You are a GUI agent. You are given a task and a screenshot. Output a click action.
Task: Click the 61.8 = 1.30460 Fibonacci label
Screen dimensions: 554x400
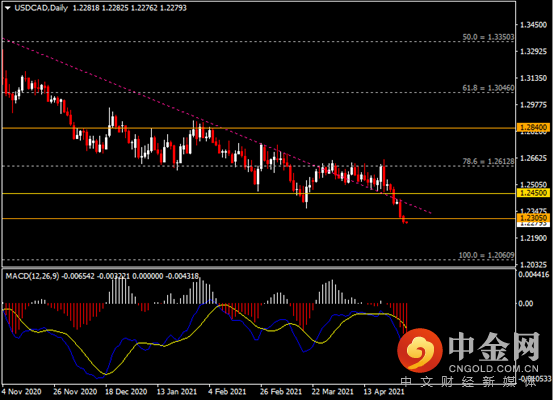(x=488, y=88)
